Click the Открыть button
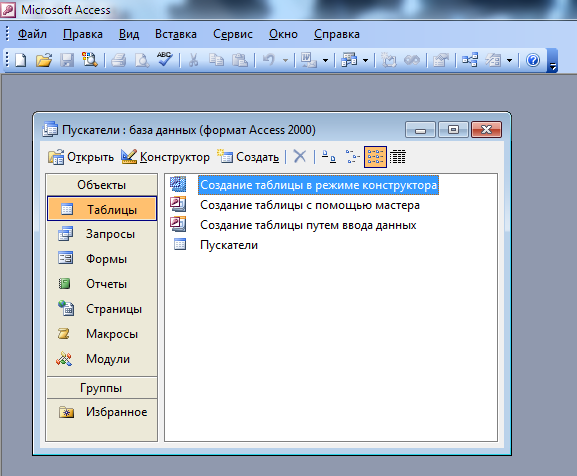Screen dimensions: 577x476 81,157
